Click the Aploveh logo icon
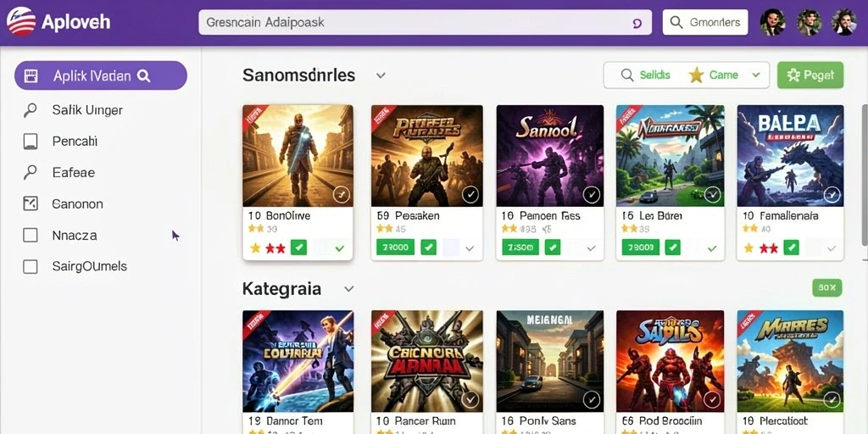868x434 pixels. click(x=21, y=21)
